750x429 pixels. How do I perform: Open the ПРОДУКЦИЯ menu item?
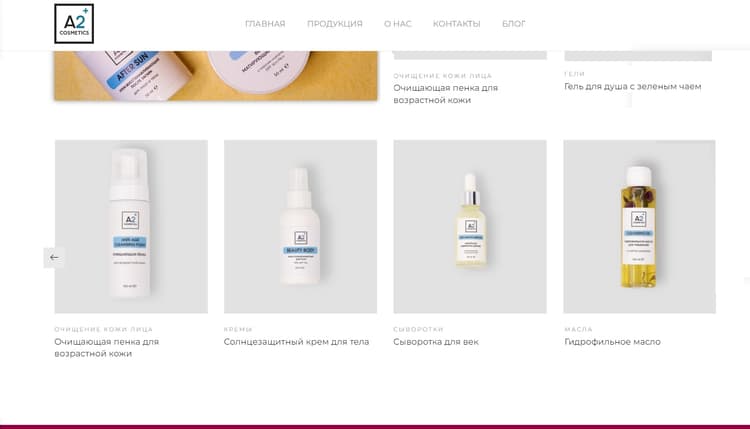[x=335, y=24]
